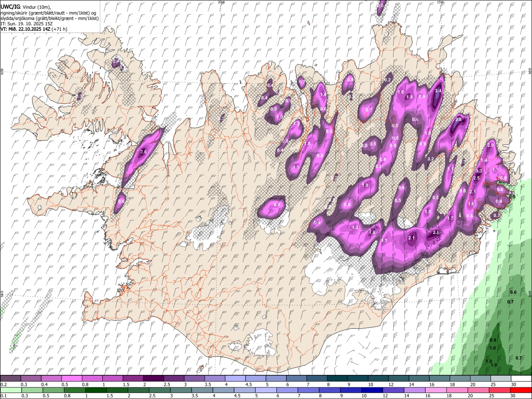Pick the medium green rain swatch labeled 0.5
Image resolution: width=532 pixels, height=399 pixels.
pyautogui.click(x=53, y=390)
